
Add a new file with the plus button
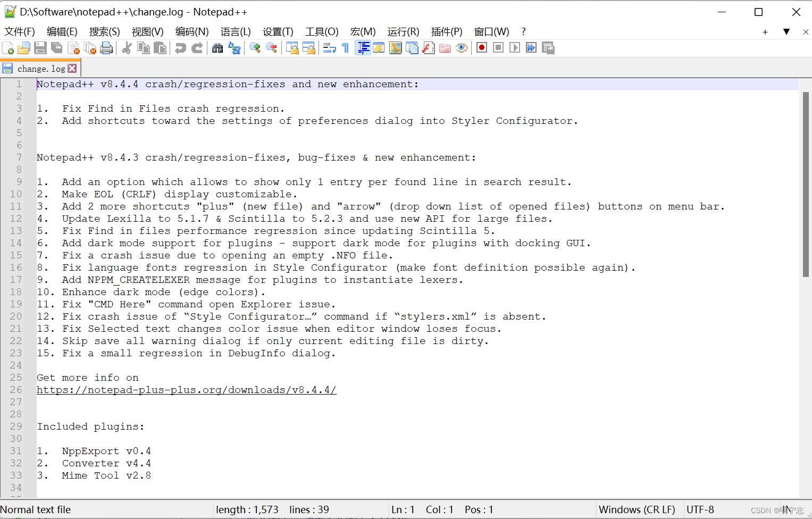click(x=765, y=32)
